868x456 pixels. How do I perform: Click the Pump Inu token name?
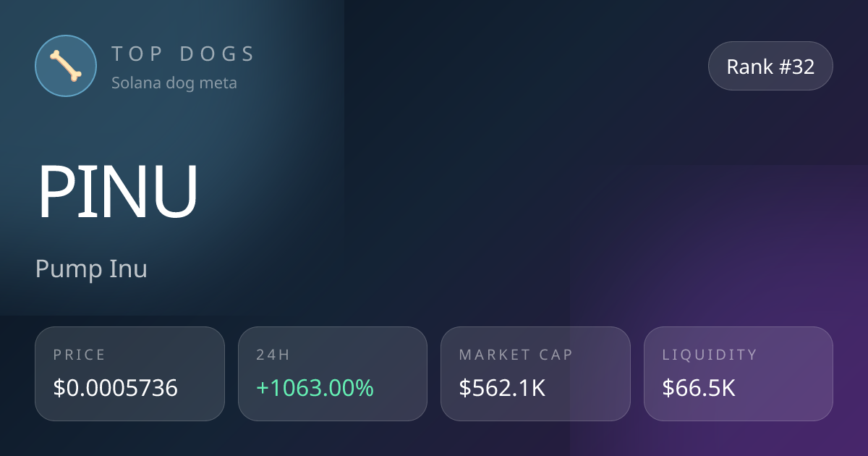(x=91, y=269)
